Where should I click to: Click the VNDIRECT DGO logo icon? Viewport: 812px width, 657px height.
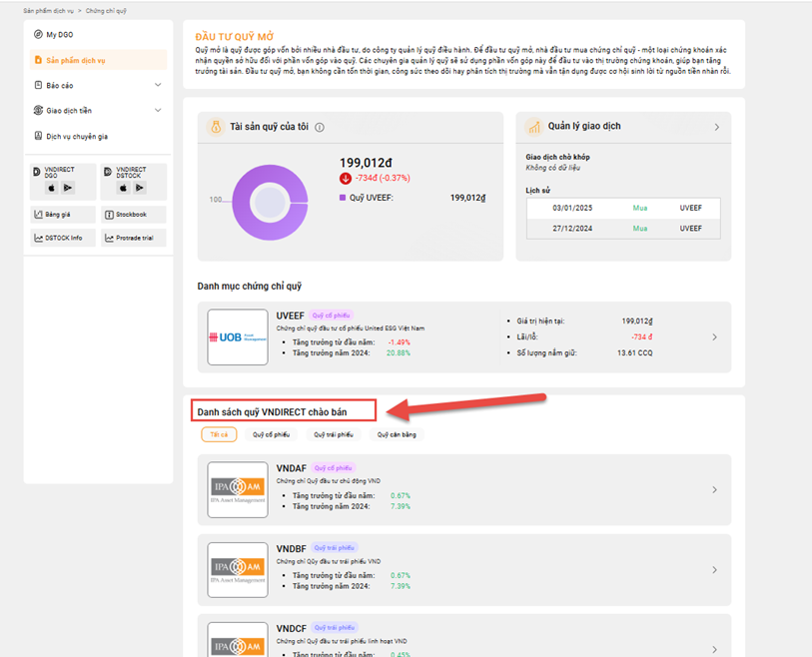(36, 172)
